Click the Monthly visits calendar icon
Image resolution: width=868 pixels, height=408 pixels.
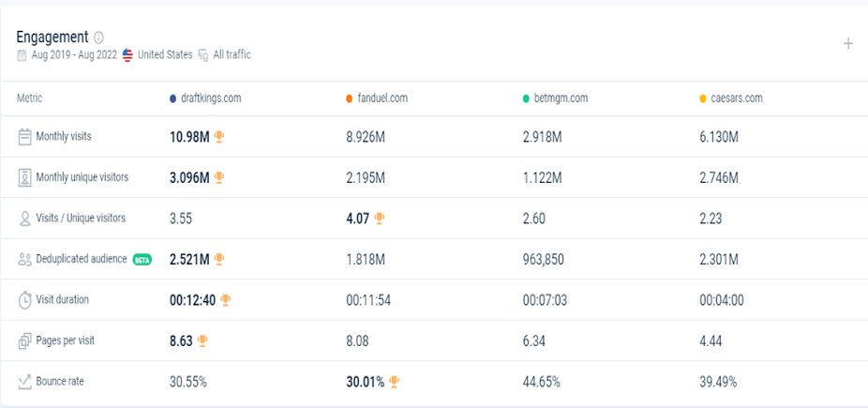coord(24,137)
